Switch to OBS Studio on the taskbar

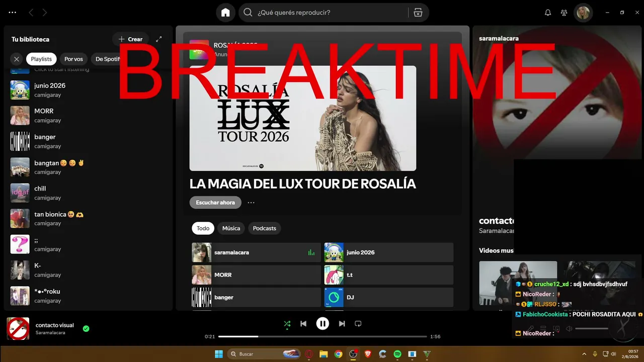coord(353,354)
